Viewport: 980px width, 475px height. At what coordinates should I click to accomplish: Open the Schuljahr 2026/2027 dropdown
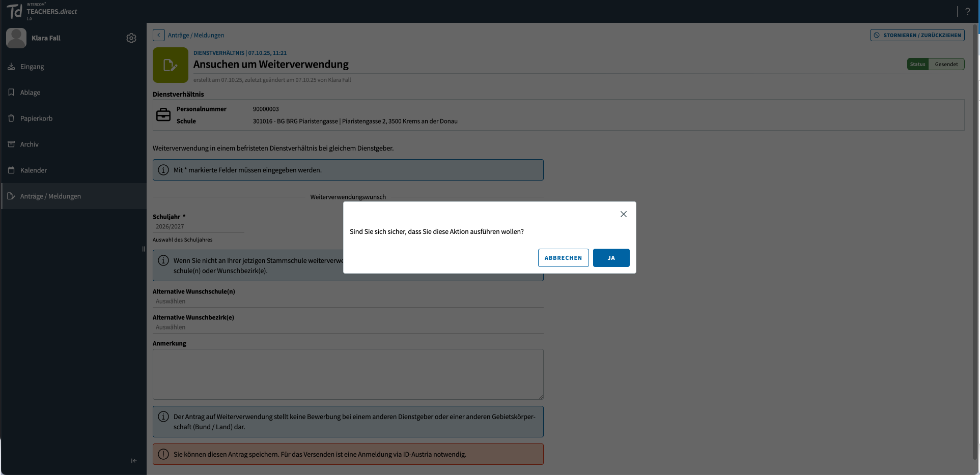click(198, 227)
